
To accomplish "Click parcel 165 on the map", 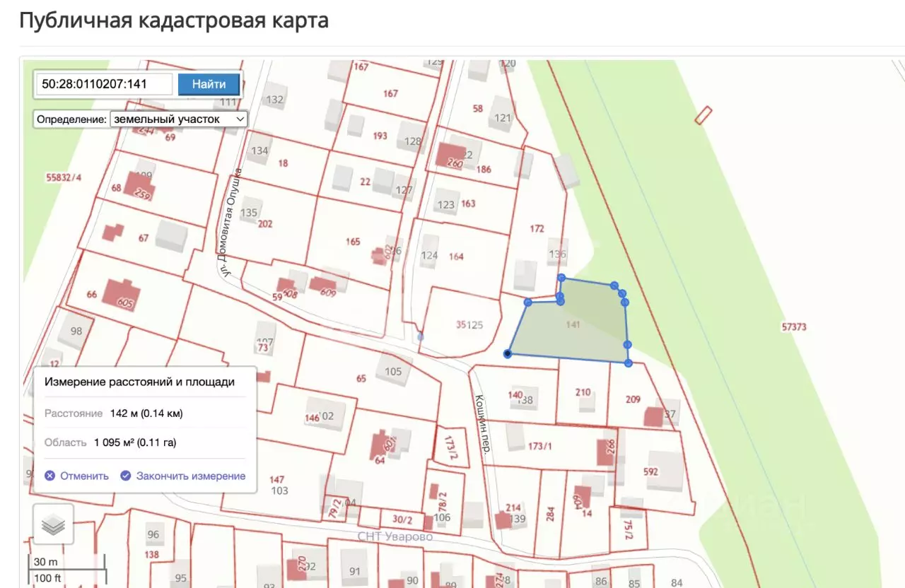I will point(353,242).
